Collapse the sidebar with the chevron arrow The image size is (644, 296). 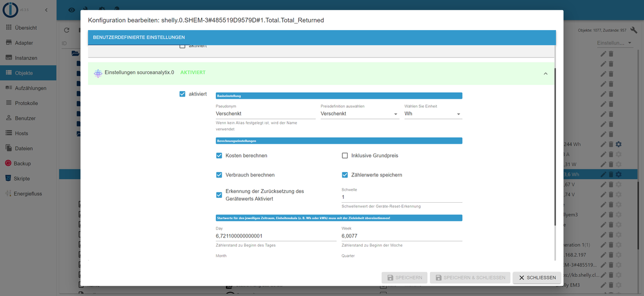coord(46,10)
